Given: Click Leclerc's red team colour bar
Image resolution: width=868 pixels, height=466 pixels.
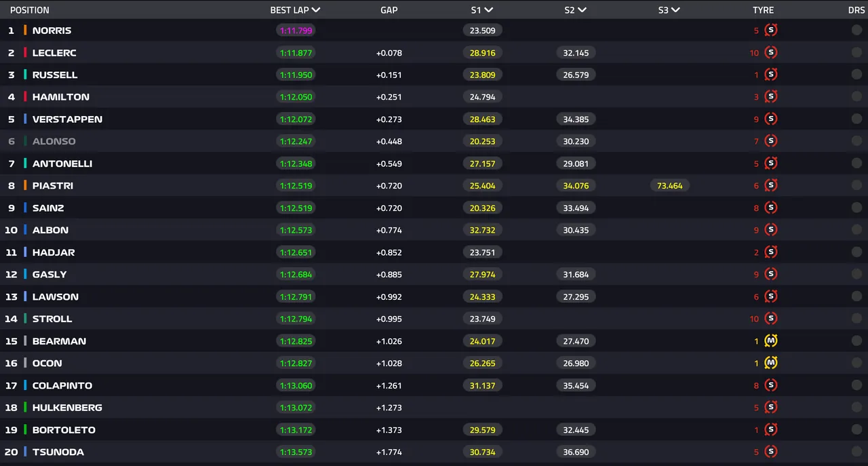Looking at the screenshot, I should pos(25,52).
